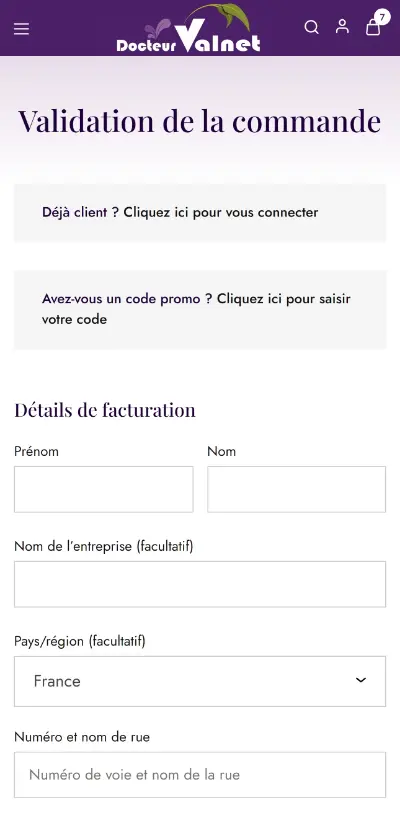The image size is (400, 820).
Task: Click the Nom de l'entreprise field
Action: pyautogui.click(x=200, y=584)
